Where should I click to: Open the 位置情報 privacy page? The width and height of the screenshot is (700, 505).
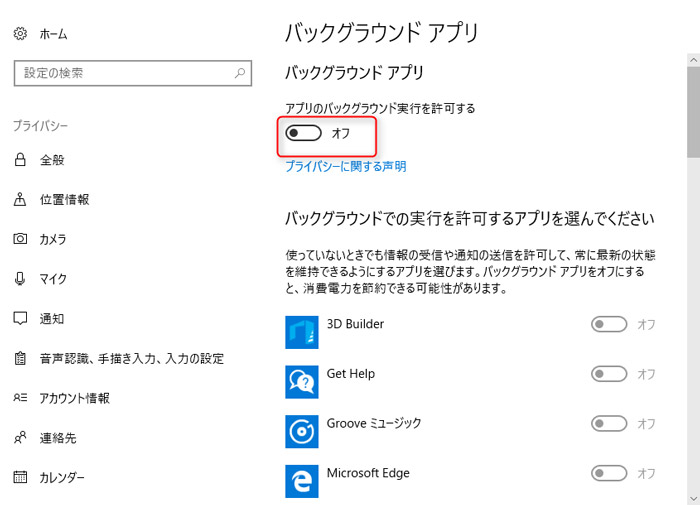click(64, 199)
